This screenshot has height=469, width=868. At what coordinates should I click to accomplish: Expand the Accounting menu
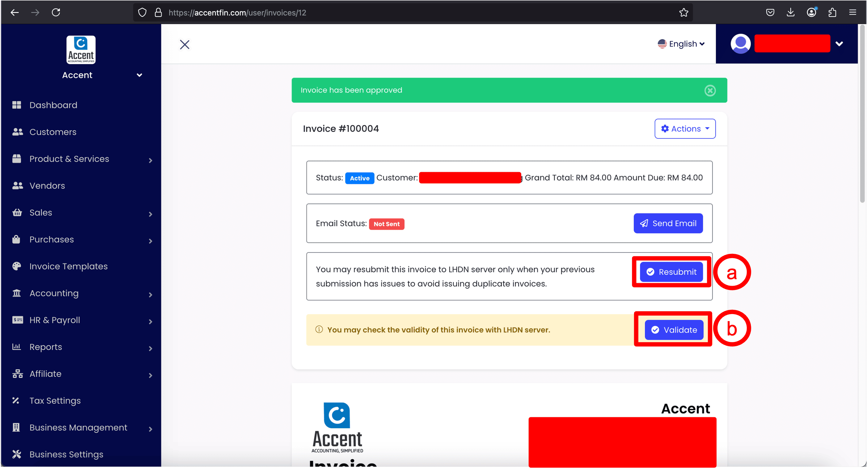click(x=54, y=293)
